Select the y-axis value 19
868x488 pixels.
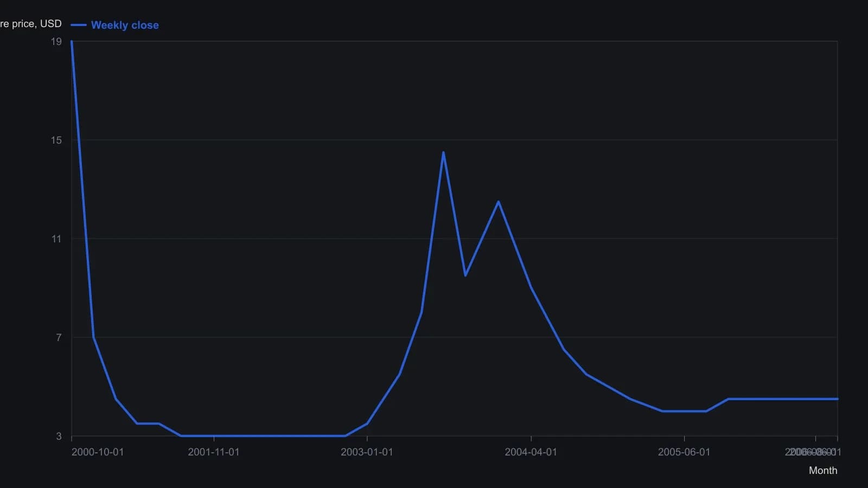click(56, 42)
